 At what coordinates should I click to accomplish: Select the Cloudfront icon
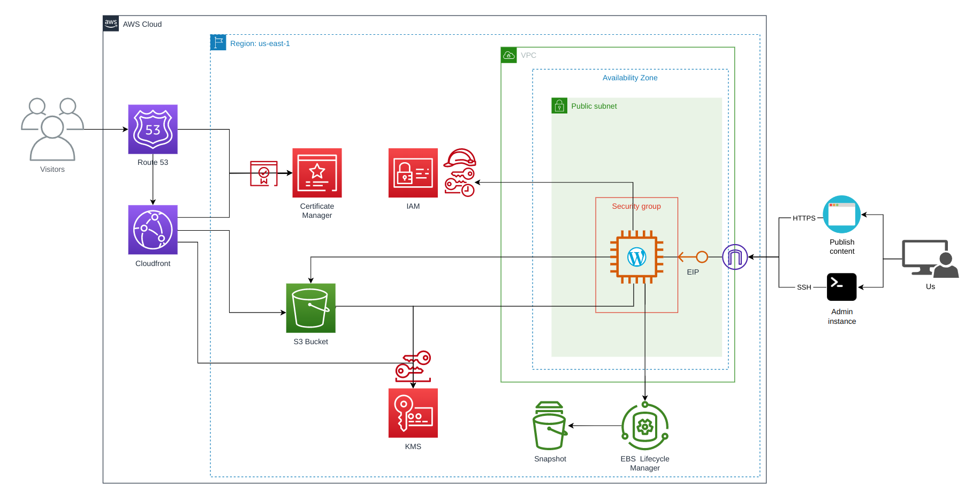tap(153, 230)
